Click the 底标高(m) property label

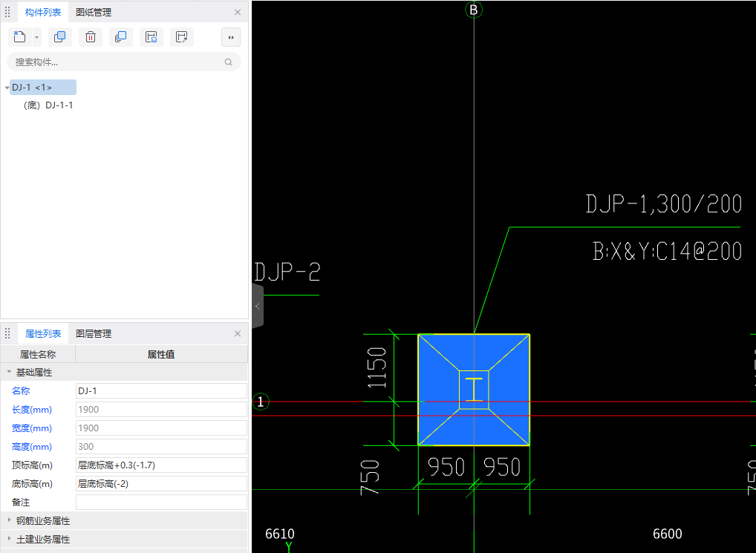(32, 484)
